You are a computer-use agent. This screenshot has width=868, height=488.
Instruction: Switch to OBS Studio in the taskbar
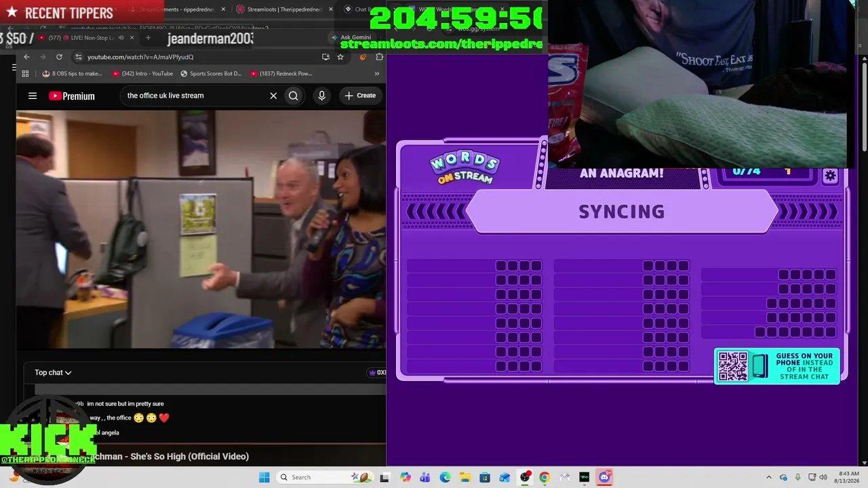click(x=525, y=477)
